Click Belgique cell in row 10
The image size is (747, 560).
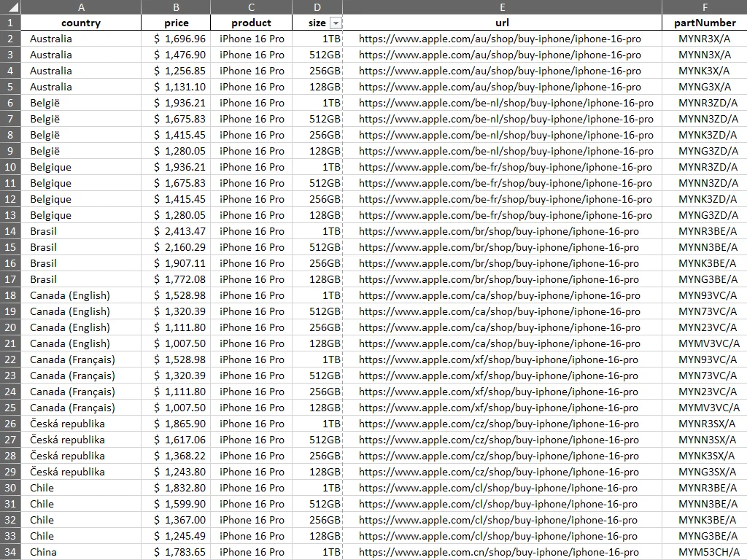[x=81, y=167]
